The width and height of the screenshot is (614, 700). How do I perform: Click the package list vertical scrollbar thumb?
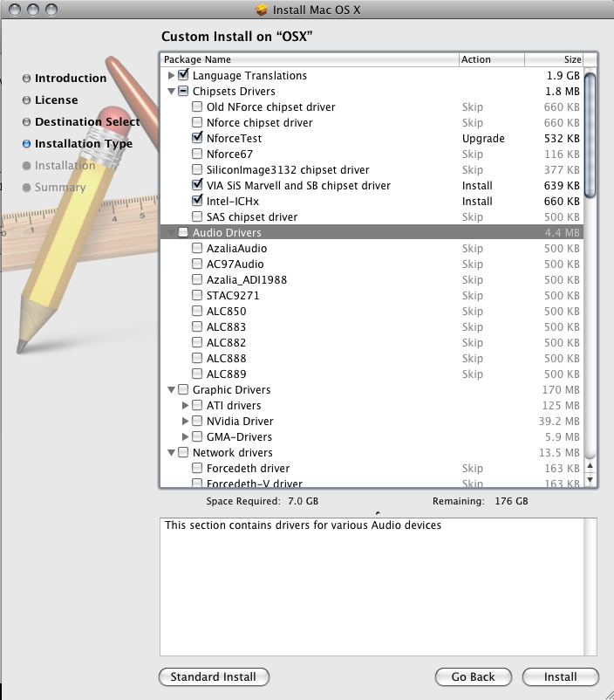[590, 135]
